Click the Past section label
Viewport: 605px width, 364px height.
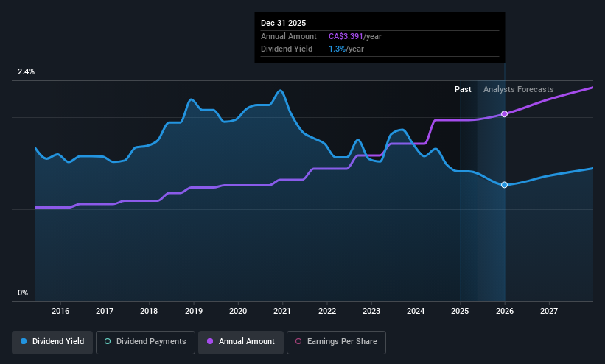click(x=463, y=89)
